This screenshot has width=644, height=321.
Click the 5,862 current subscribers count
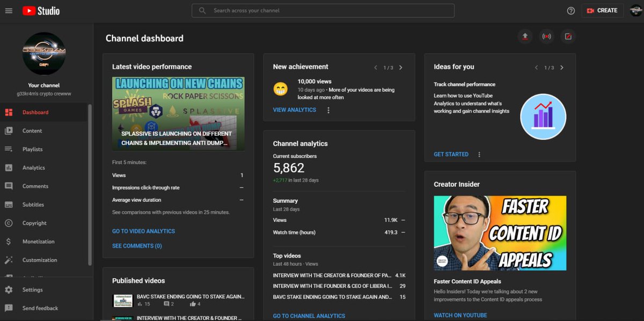click(289, 168)
